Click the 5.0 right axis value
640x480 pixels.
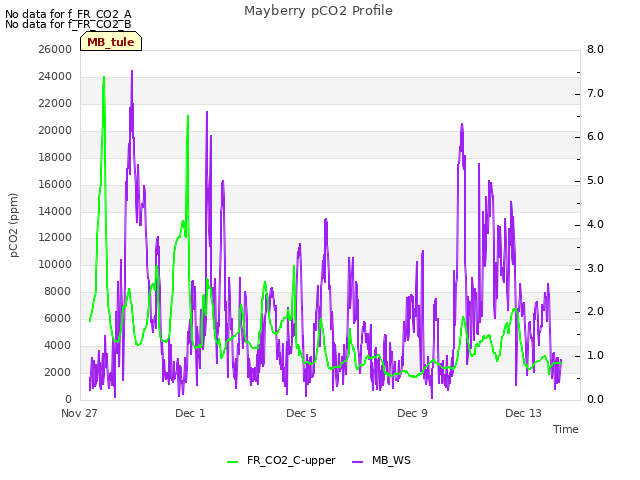[x=595, y=180]
